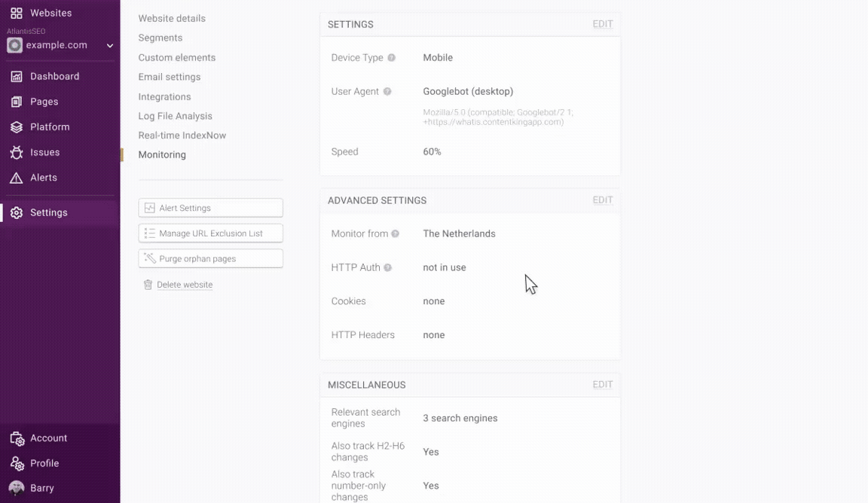Image resolution: width=868 pixels, height=503 pixels.
Task: Click the Purge orphan pages button
Action: pyautogui.click(x=210, y=258)
